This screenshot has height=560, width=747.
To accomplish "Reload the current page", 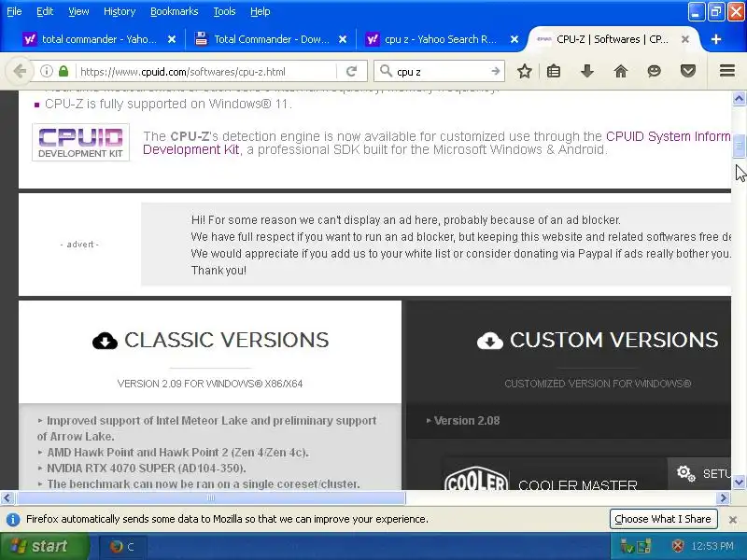I will click(x=352, y=72).
